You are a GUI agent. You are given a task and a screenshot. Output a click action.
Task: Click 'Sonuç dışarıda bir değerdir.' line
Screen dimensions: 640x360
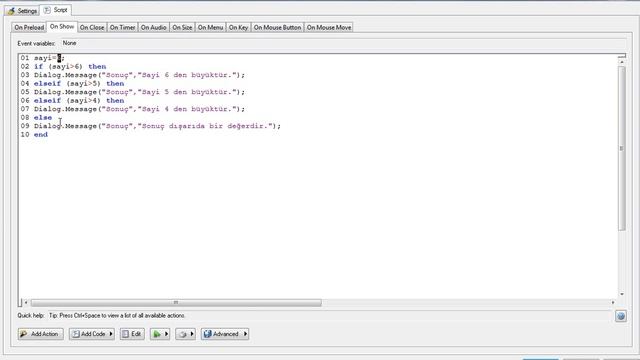158,126
